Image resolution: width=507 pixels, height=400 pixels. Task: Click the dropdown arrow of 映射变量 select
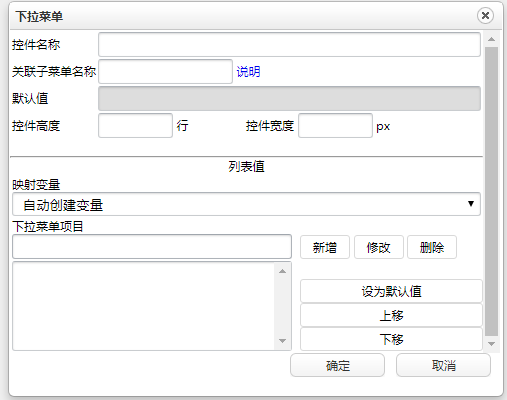tap(471, 204)
